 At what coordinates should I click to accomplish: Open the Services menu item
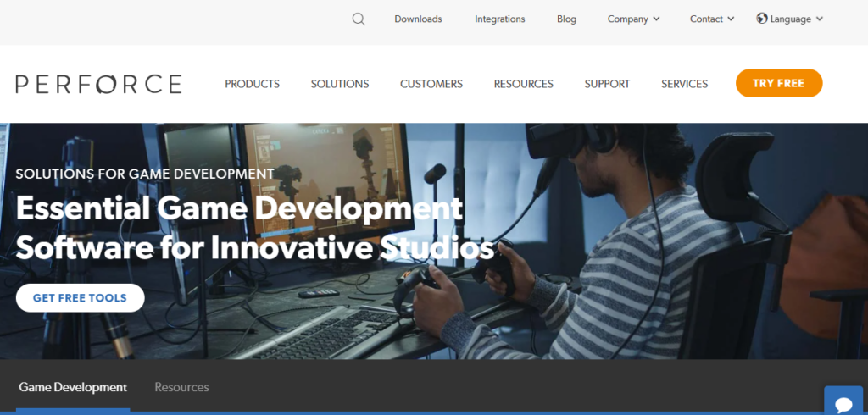coord(684,84)
